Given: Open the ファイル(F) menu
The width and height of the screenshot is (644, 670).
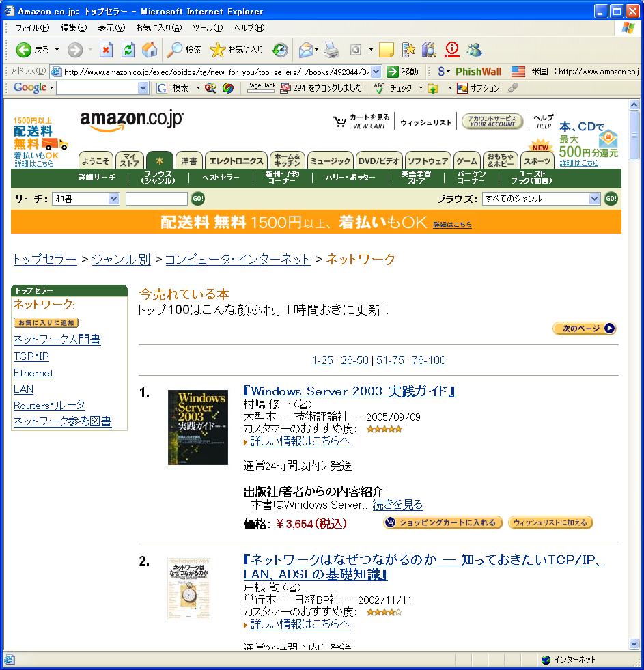Looking at the screenshot, I should (33, 28).
